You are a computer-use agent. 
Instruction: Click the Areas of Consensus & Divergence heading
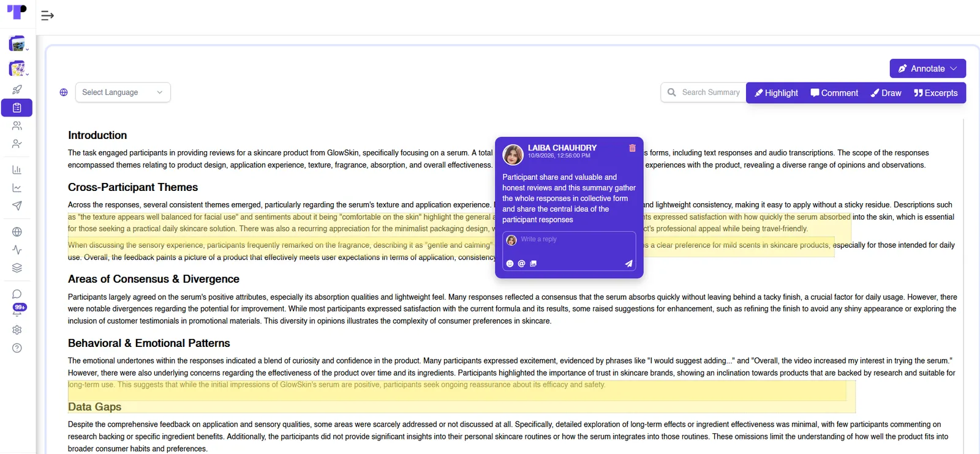tap(154, 279)
